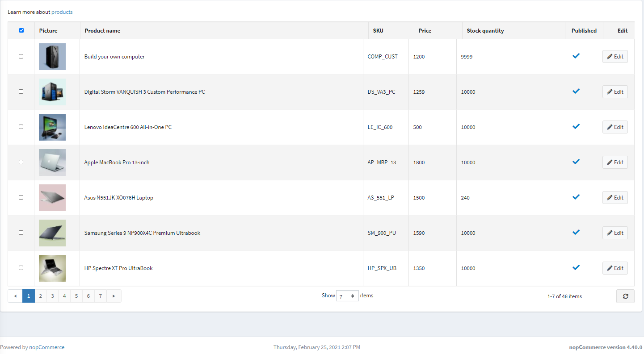Click the pencil Edit icon for Build your own computer

click(x=609, y=56)
